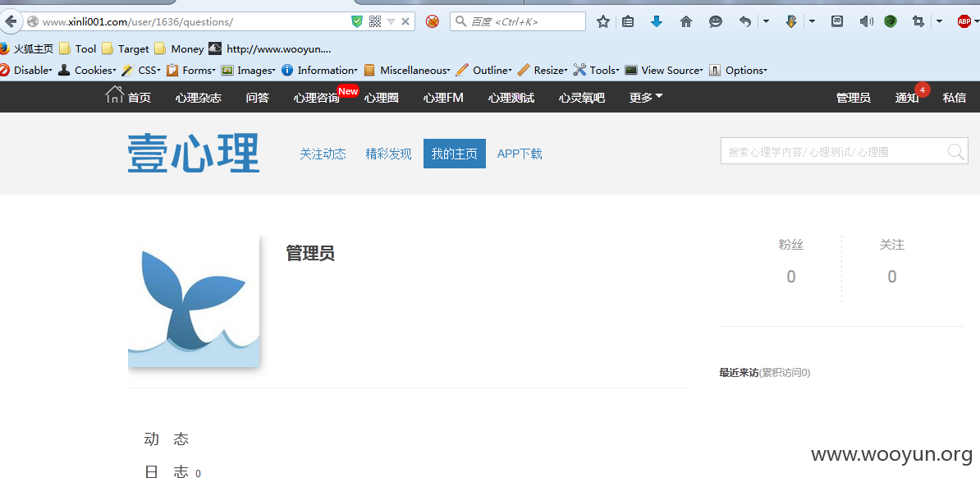
Task: Click the undo curved arrow toolbar icon
Action: (x=745, y=22)
